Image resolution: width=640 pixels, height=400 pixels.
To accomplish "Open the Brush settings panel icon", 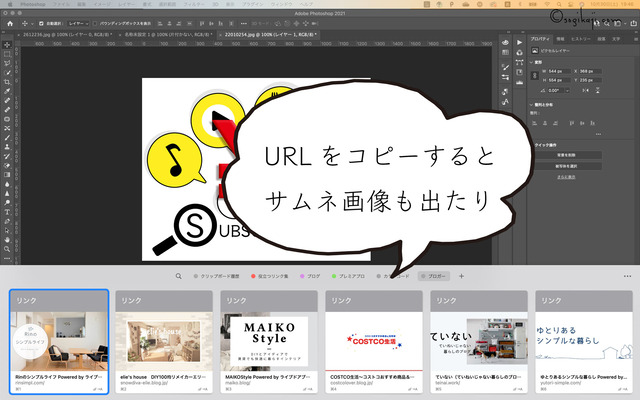I will point(505,67).
